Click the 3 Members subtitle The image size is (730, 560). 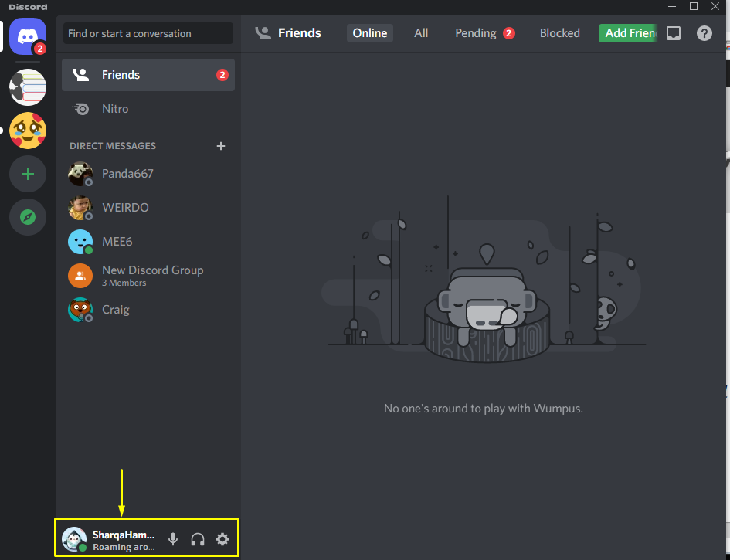(x=124, y=283)
